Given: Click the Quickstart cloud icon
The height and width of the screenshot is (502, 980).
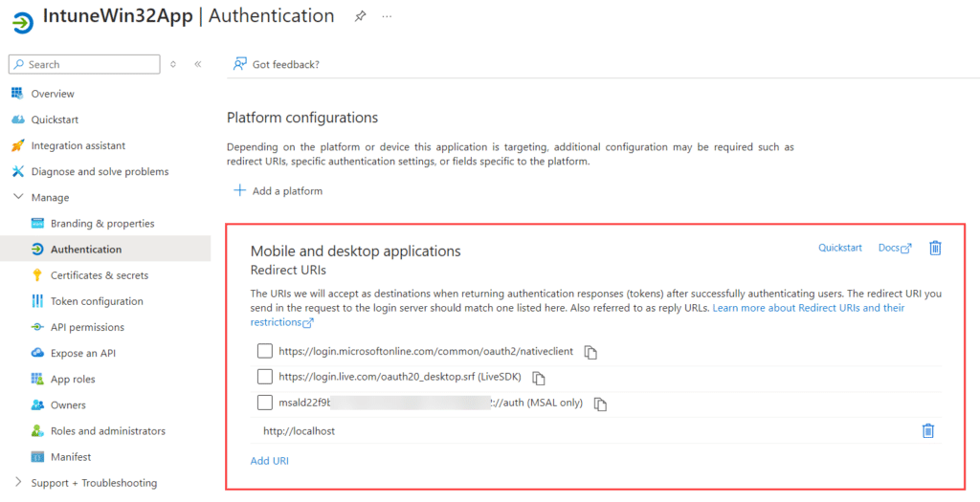Looking at the screenshot, I should pos(18,120).
